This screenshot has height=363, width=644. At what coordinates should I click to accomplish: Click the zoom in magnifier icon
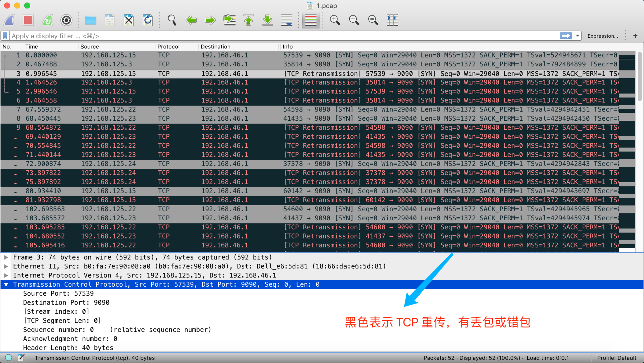pyautogui.click(x=335, y=20)
